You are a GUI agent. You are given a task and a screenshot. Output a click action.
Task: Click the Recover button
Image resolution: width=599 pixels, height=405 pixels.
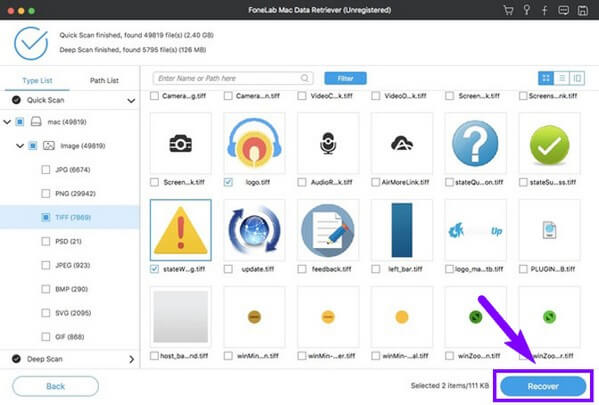pos(543,386)
